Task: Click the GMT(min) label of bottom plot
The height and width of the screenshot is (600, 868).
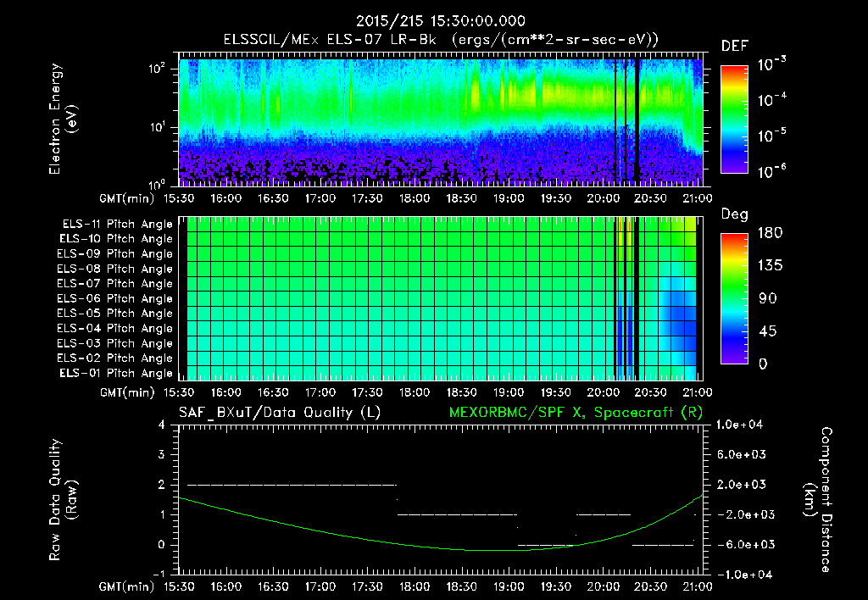Action: (x=127, y=586)
